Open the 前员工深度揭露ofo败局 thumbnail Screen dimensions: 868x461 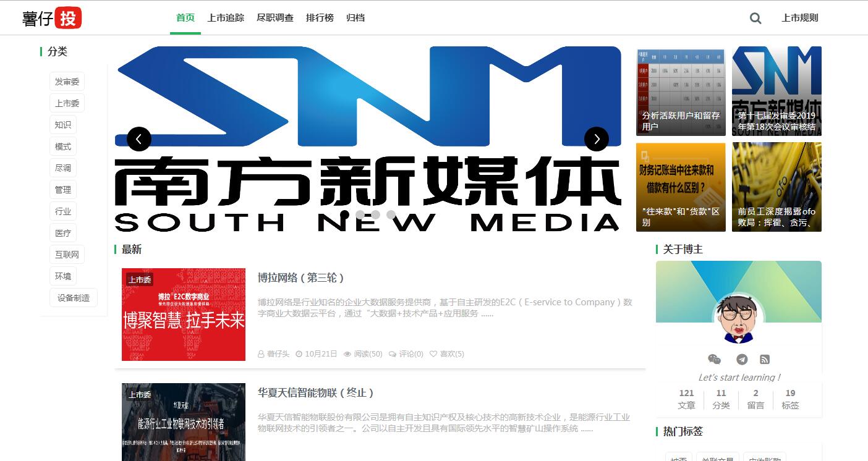pyautogui.click(x=777, y=187)
